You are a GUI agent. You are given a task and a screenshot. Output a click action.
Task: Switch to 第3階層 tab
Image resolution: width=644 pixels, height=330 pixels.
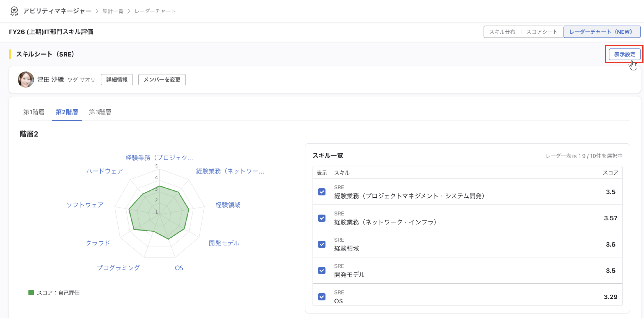(x=100, y=112)
